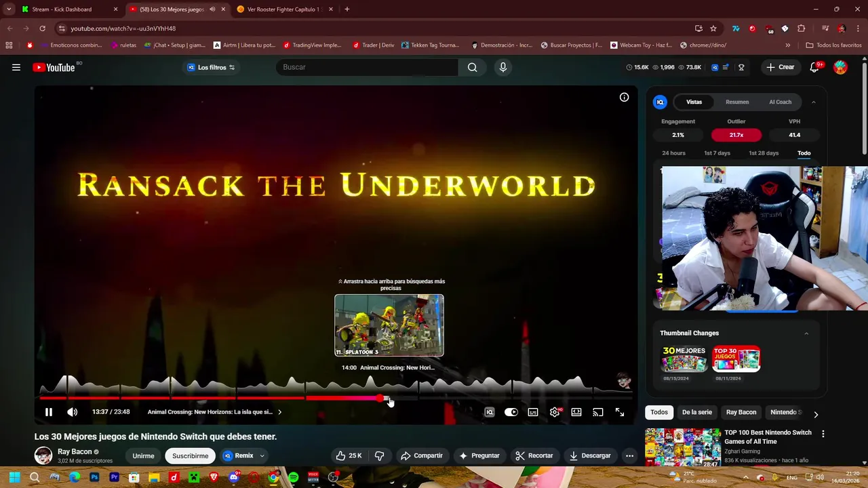Open the account avatar menu

click(840, 67)
